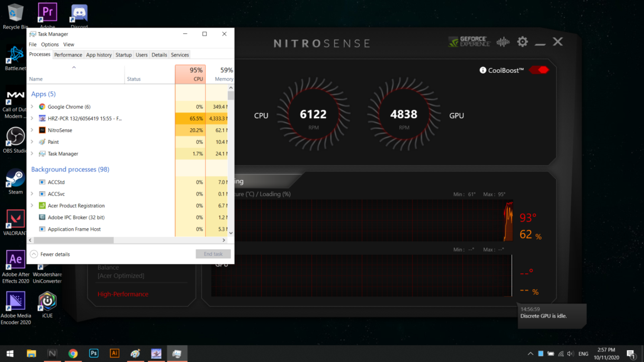Switch to the Performance tab

(68, 55)
